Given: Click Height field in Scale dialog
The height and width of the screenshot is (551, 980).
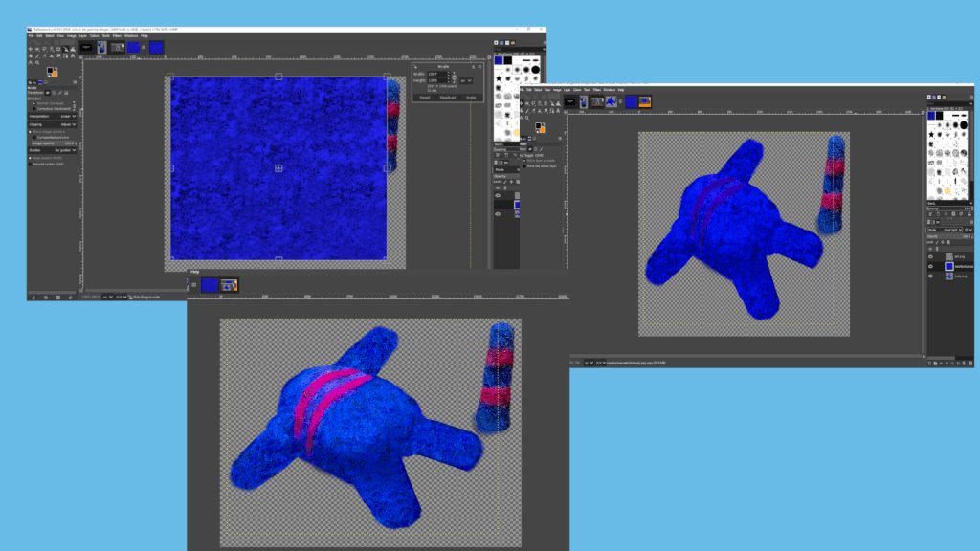Looking at the screenshot, I should [437, 80].
